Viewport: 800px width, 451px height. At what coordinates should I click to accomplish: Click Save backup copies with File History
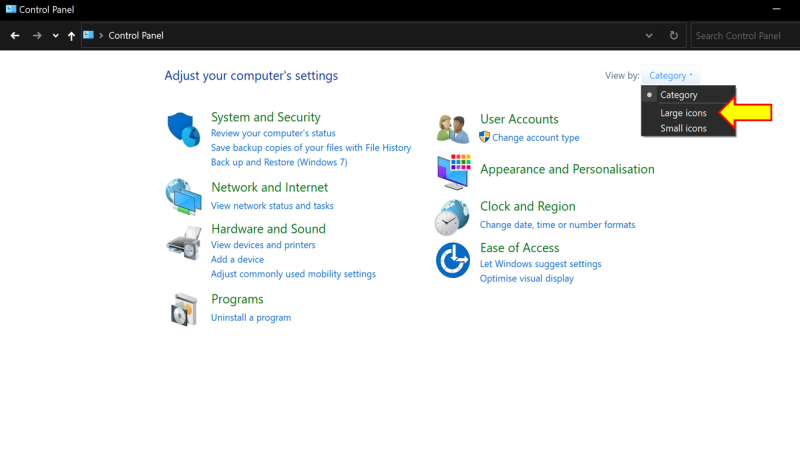click(311, 147)
